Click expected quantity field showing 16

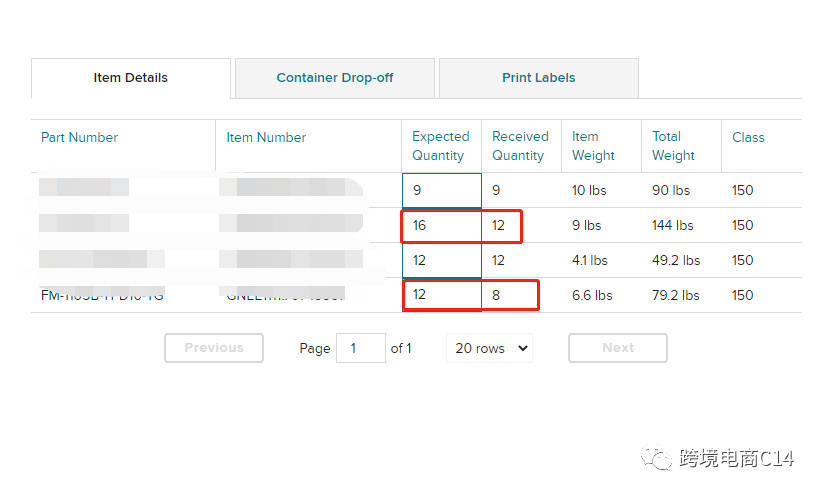pos(441,226)
